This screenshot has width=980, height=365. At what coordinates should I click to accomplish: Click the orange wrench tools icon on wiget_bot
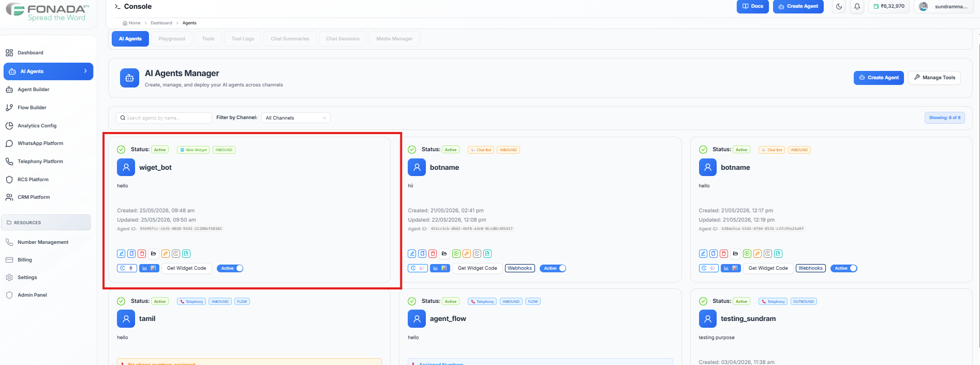(165, 254)
